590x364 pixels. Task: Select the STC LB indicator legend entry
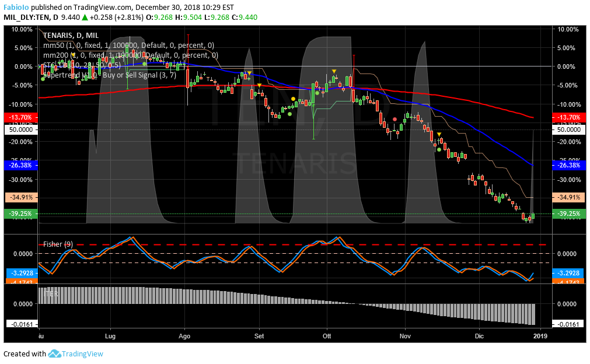click(x=82, y=65)
